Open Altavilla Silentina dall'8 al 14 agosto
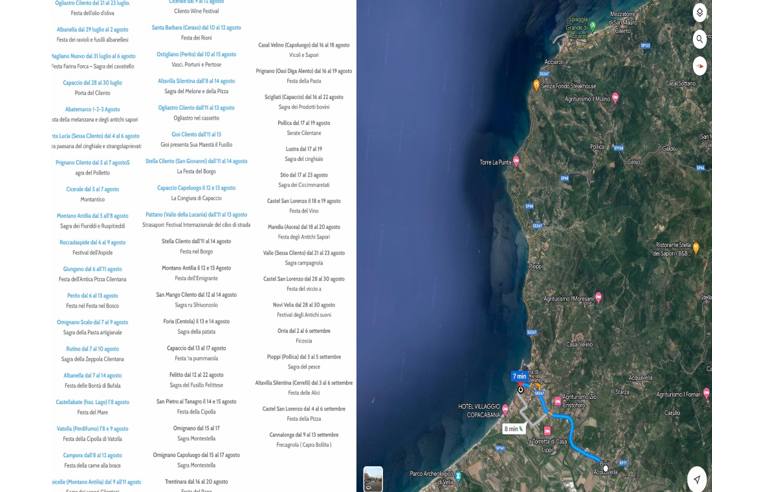The image size is (764, 492). pos(196,81)
